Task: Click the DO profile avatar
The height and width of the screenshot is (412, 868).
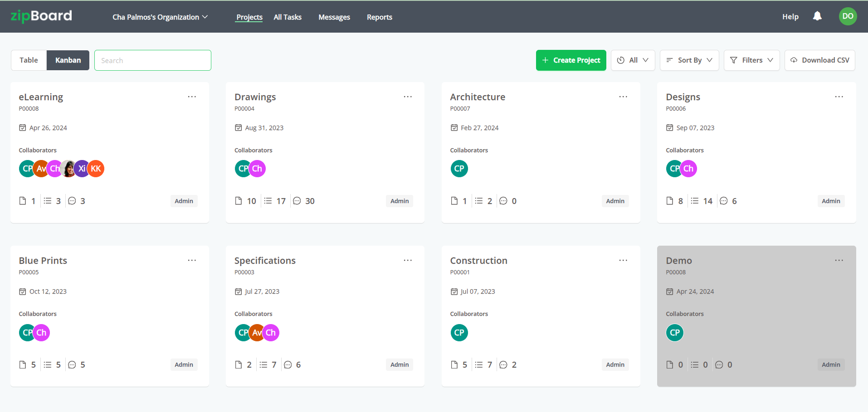Action: tap(847, 16)
